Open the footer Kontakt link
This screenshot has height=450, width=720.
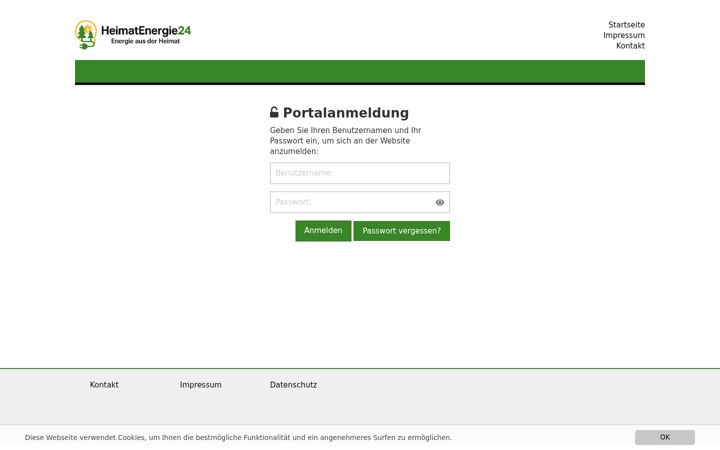pyautogui.click(x=104, y=385)
